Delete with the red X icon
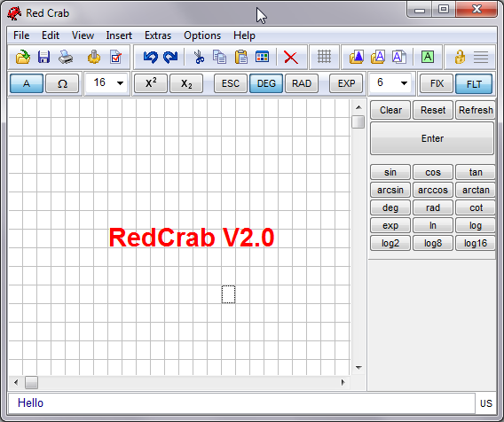The image size is (504, 422). coord(291,58)
